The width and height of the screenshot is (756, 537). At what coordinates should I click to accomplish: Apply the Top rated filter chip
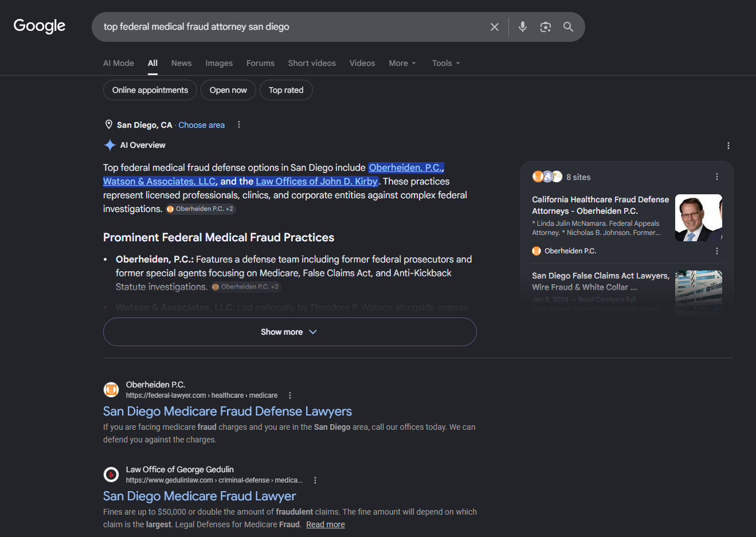[286, 90]
